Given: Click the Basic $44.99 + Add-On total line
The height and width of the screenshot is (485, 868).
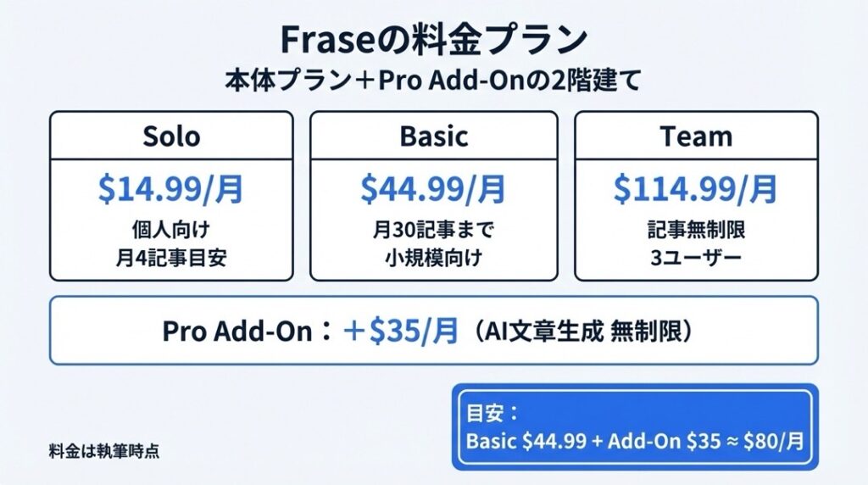Looking at the screenshot, I should pyautogui.click(x=635, y=442).
